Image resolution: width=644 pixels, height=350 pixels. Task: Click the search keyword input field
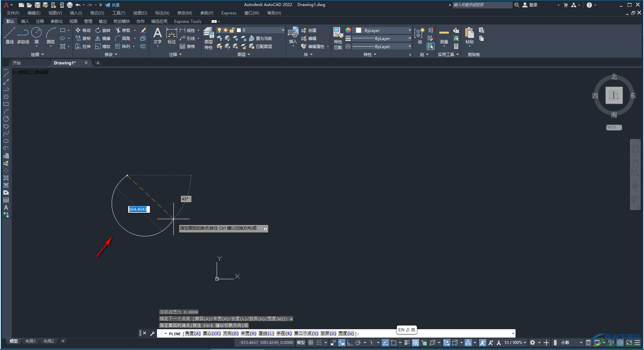[482, 5]
